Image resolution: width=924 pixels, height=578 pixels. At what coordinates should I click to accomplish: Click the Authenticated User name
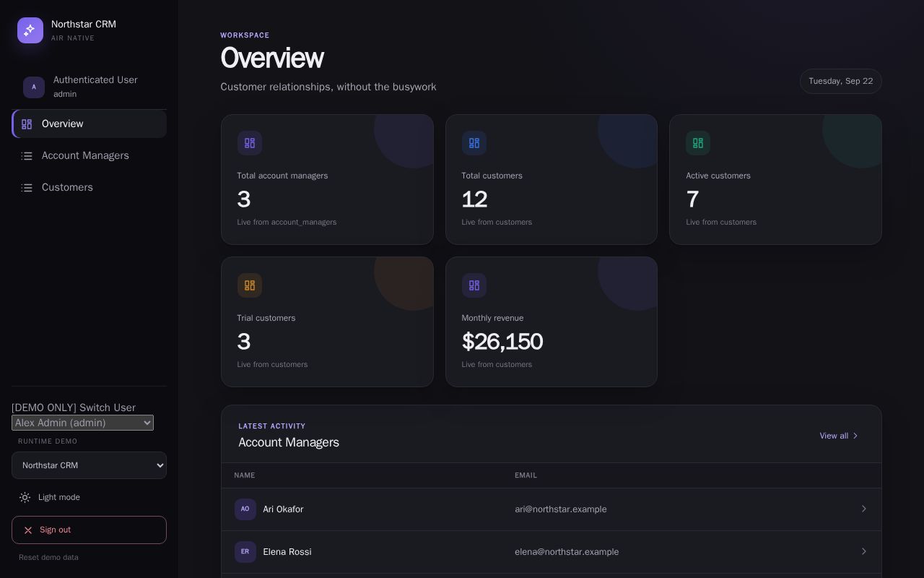(95, 80)
